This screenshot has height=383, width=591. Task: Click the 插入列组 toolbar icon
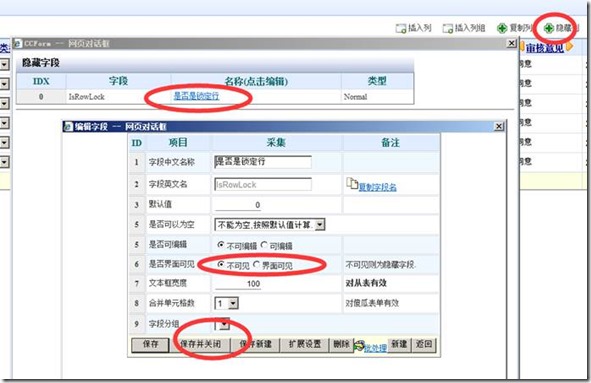tap(447, 28)
